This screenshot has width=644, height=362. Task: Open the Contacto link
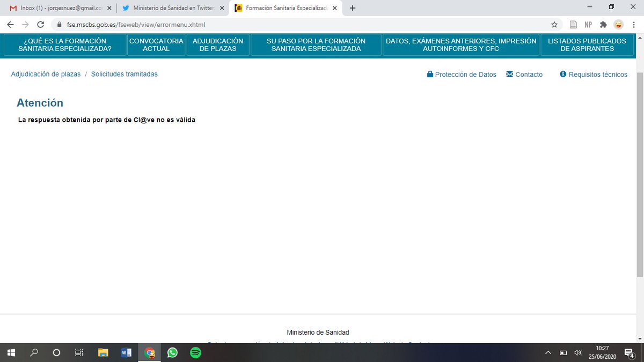click(x=524, y=75)
